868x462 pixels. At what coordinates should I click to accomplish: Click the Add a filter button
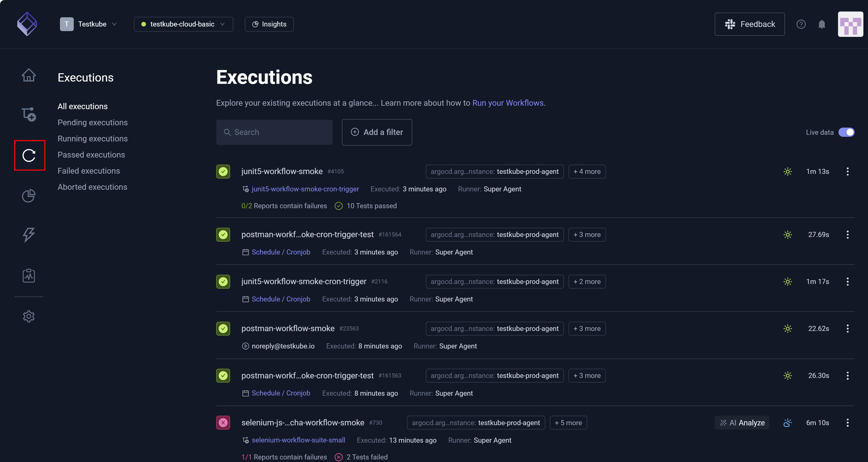377,132
